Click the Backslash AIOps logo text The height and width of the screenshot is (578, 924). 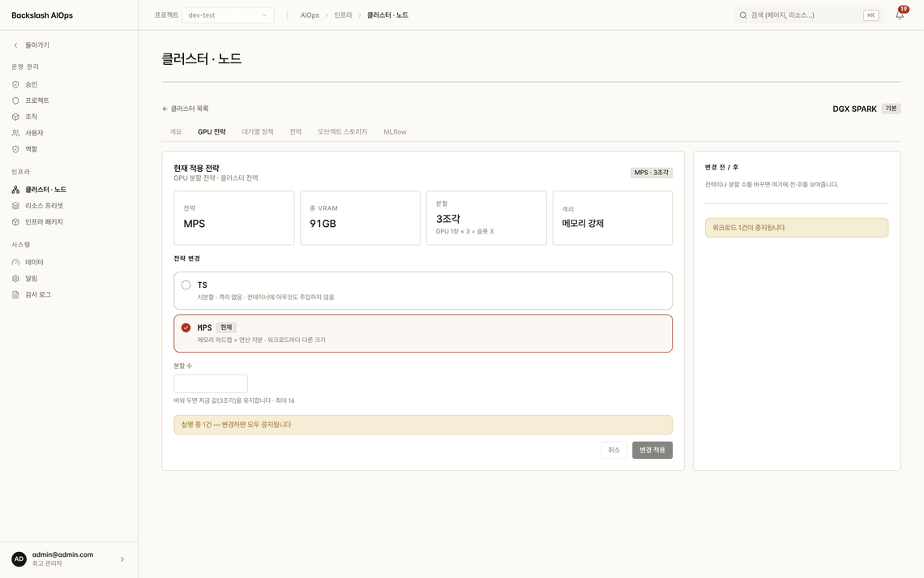click(x=42, y=15)
